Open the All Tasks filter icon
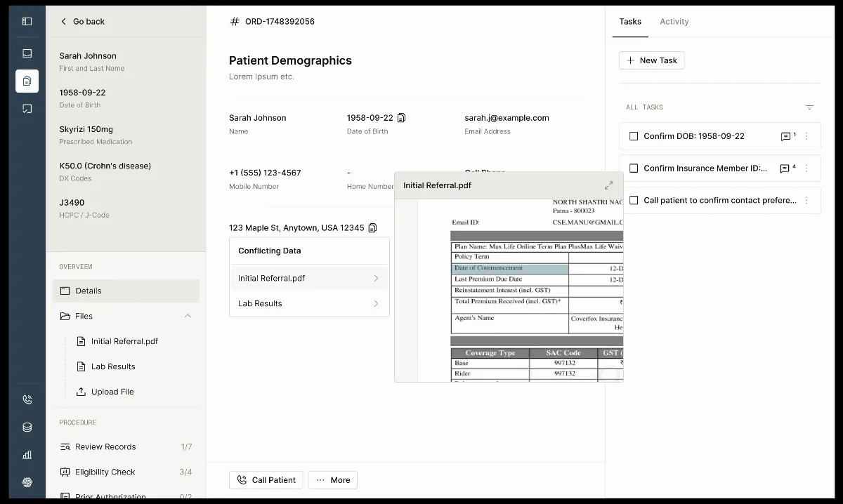Screen dimensions: 843x504 809,107
